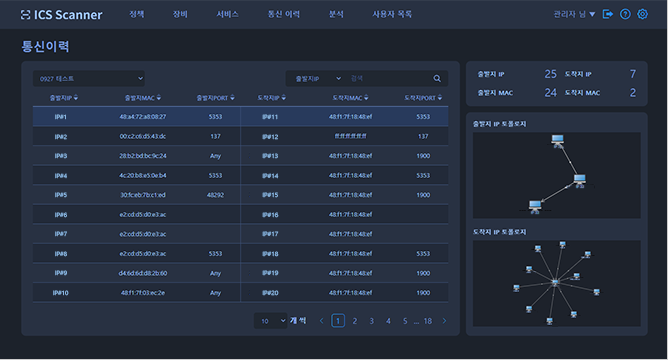Screen dimensions: 668x360
Task: Sort by 도착지MAC column arrow
Action: 366,98
